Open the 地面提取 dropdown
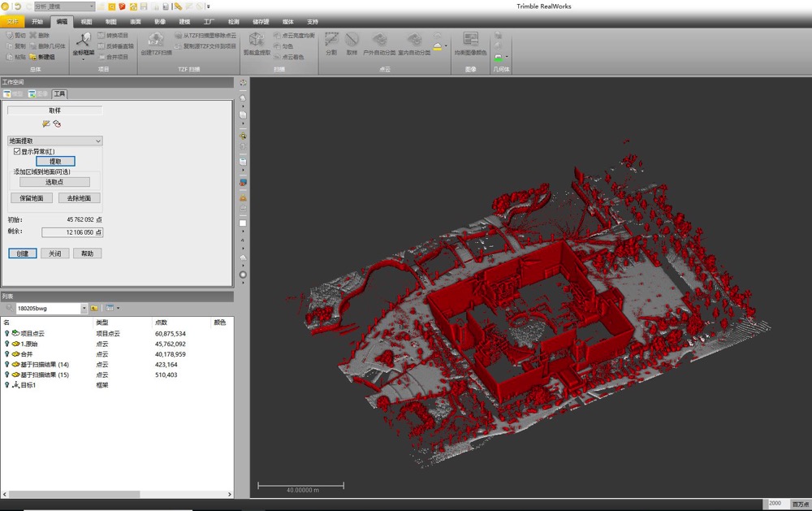The width and height of the screenshot is (812, 511). 55,141
